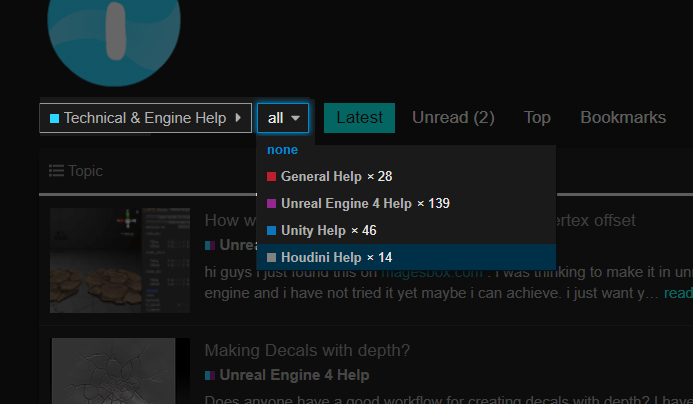Switch to the Unread (2) tab
Image resolution: width=693 pixels, height=404 pixels.
click(x=453, y=118)
